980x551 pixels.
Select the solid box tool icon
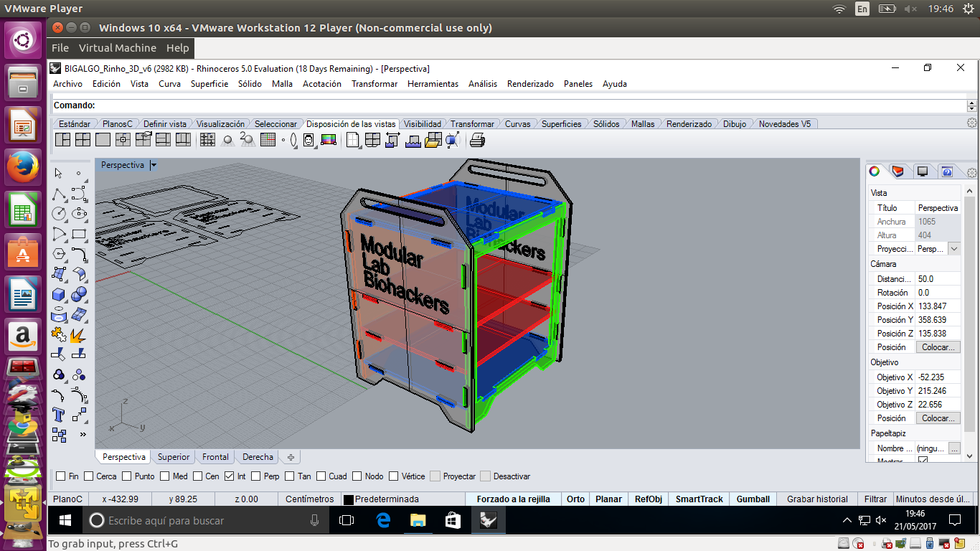point(59,294)
